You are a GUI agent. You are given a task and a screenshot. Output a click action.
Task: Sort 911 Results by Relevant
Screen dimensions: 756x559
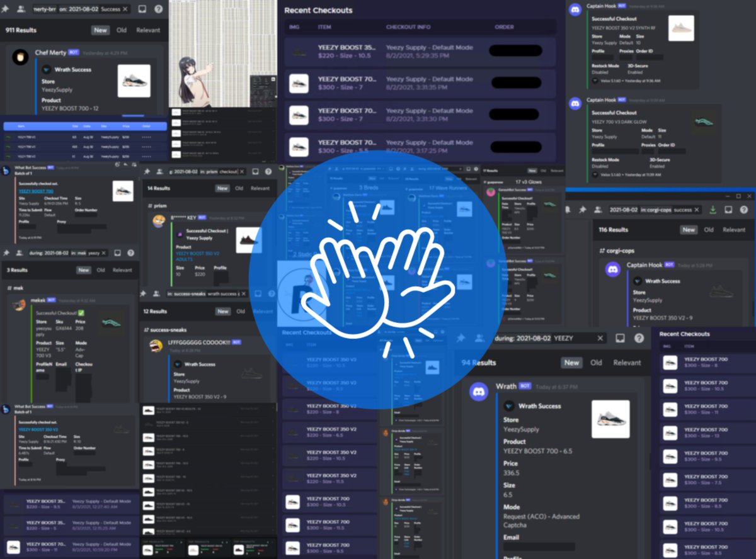(148, 30)
